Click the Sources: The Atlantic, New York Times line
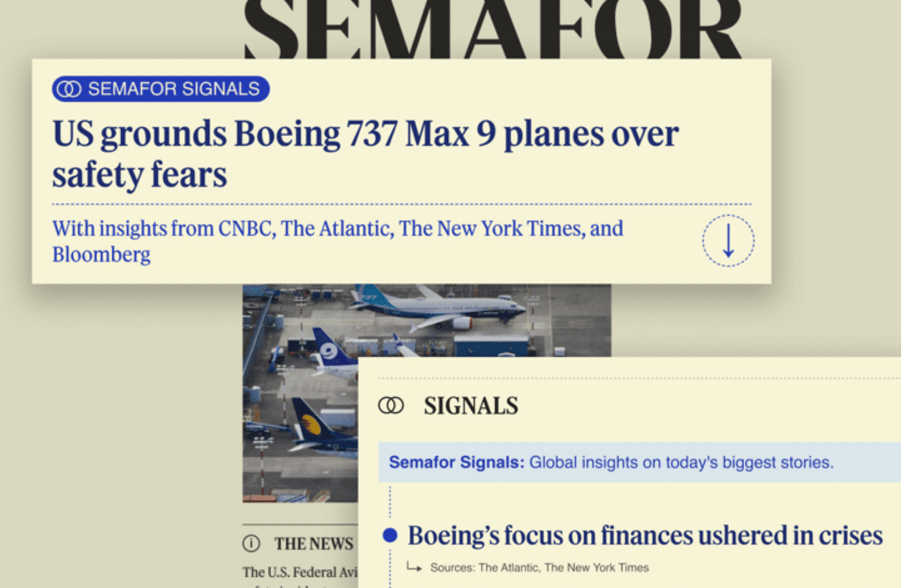 [539, 567]
